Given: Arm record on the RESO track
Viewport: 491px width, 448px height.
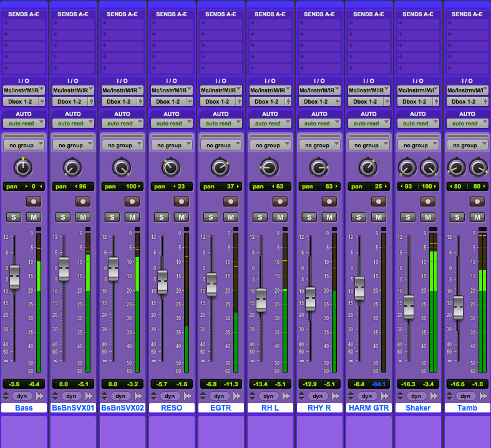Looking at the screenshot, I should click(182, 202).
